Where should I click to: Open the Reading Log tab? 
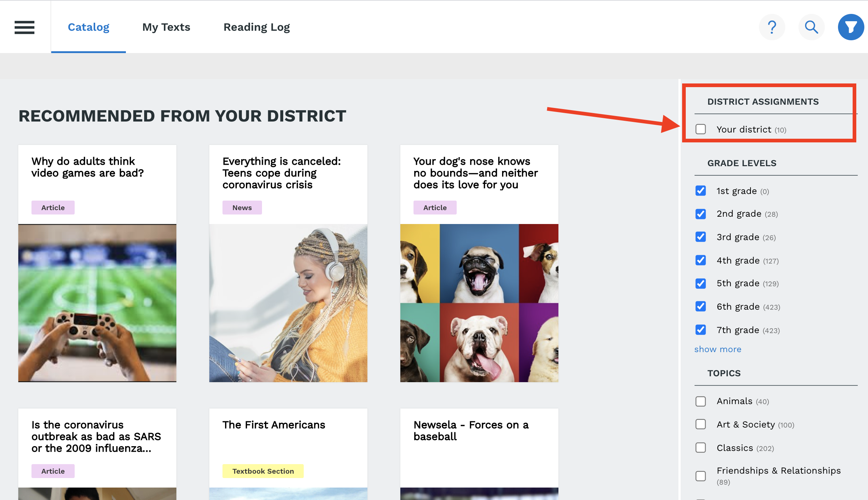(257, 27)
